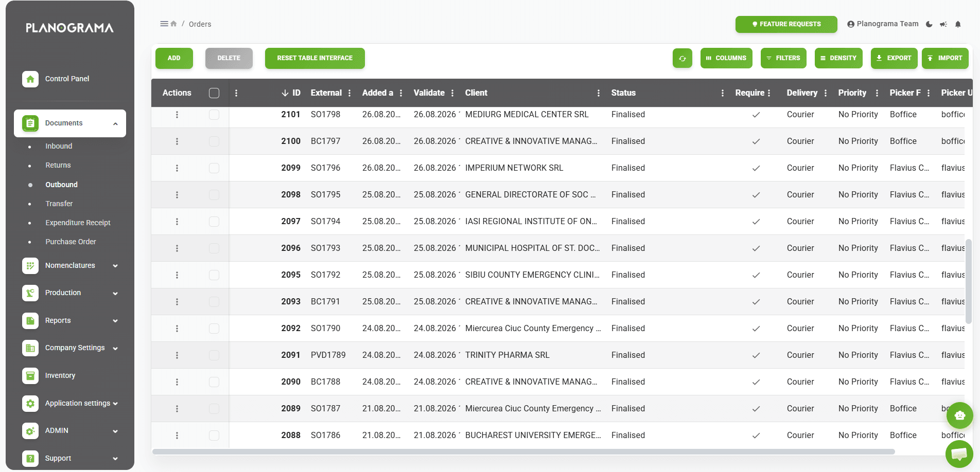Select checkbox for order 2091
The width and height of the screenshot is (980, 472).
214,355
